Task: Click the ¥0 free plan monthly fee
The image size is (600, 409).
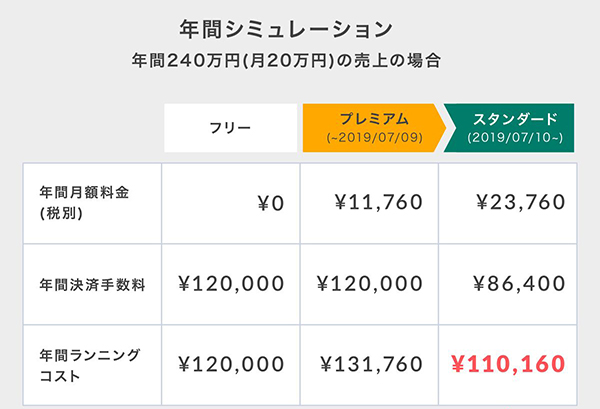Action: 271,203
